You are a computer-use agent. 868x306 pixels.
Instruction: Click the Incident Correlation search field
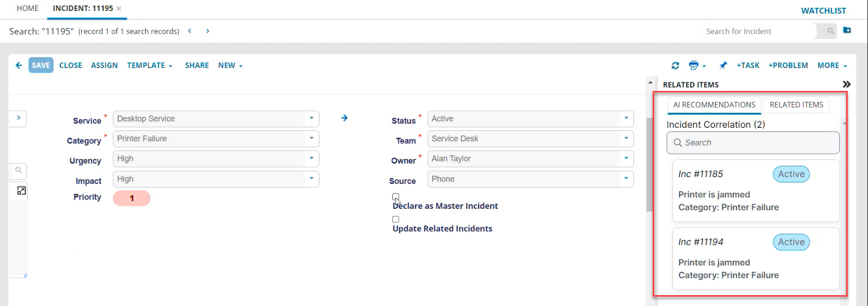point(753,143)
